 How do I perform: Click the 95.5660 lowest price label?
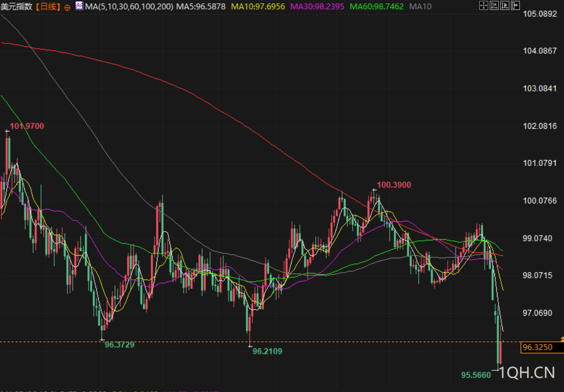pos(476,375)
